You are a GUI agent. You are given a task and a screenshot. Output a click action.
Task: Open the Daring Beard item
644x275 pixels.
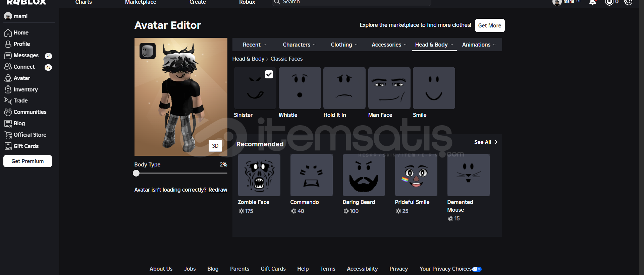[364, 175]
